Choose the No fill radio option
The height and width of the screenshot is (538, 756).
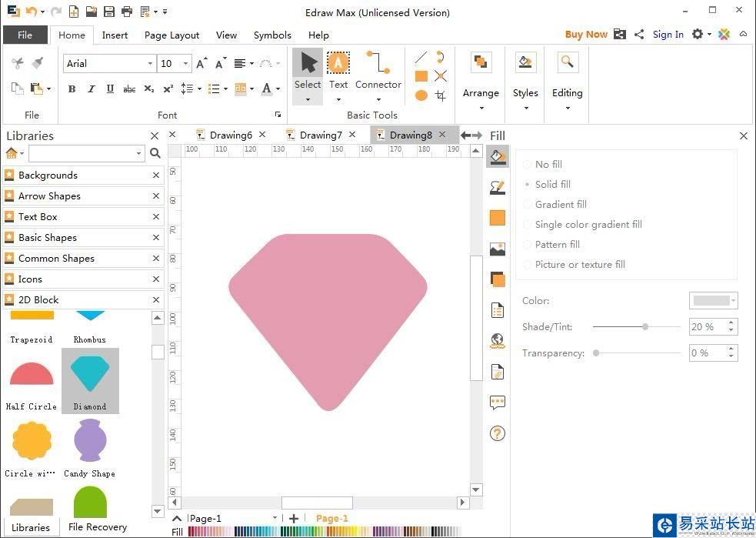(x=548, y=164)
